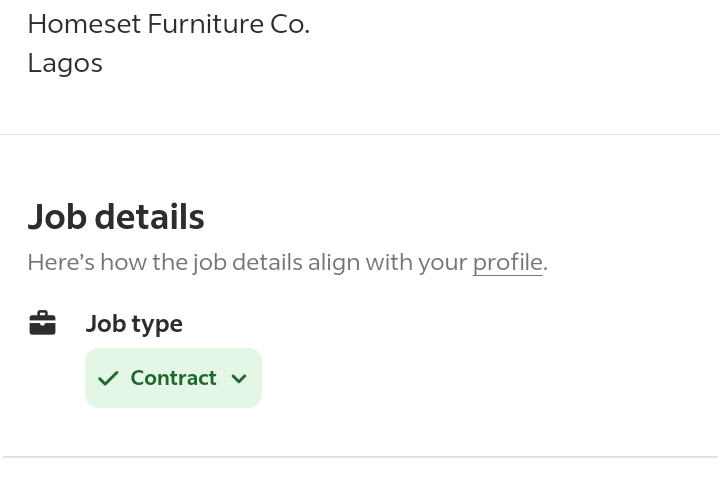Open the Contract job type preference chip
720x485 pixels.
point(173,378)
